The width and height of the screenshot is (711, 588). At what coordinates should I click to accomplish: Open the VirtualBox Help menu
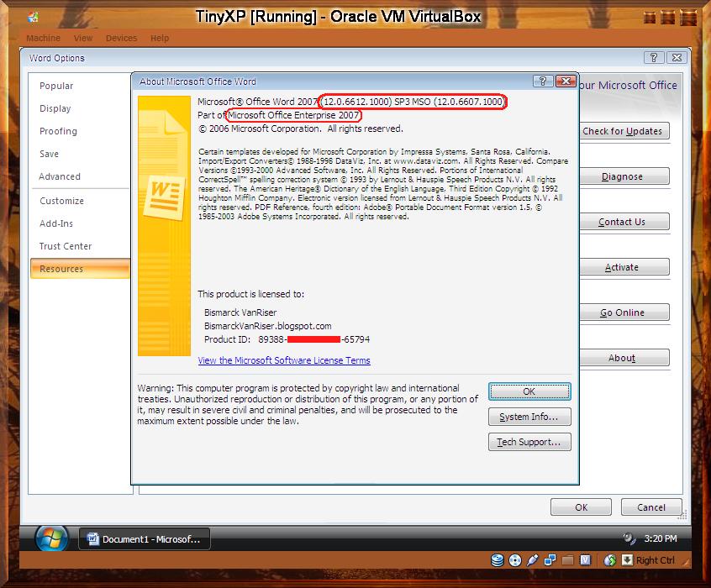click(x=160, y=38)
